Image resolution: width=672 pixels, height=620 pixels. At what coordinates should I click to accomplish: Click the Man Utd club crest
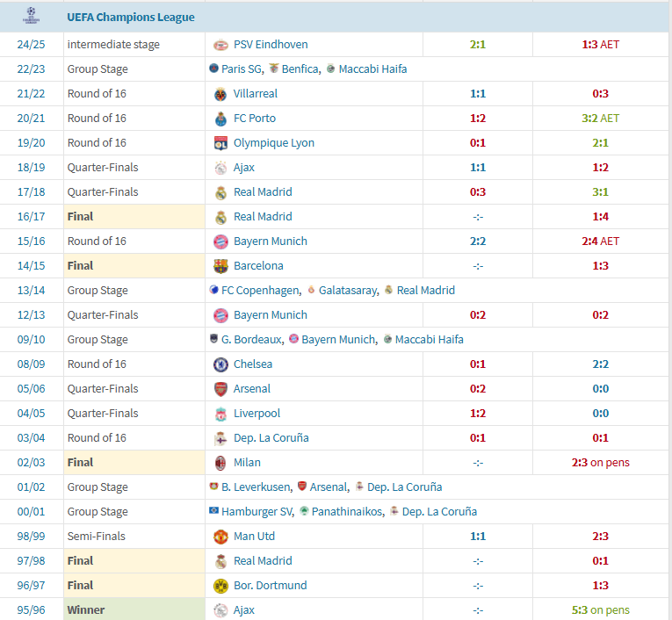click(x=220, y=537)
